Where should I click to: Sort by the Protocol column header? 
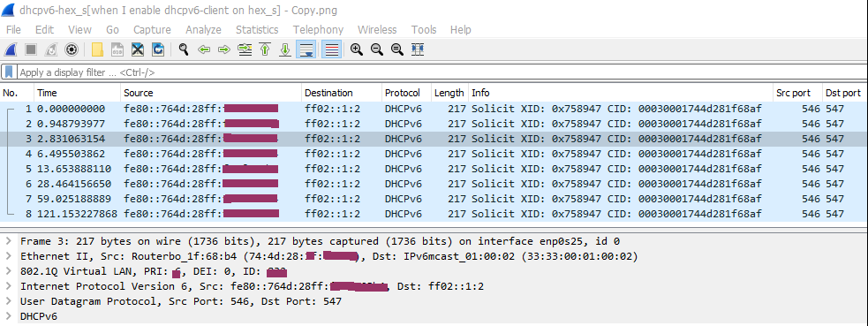tap(407, 93)
